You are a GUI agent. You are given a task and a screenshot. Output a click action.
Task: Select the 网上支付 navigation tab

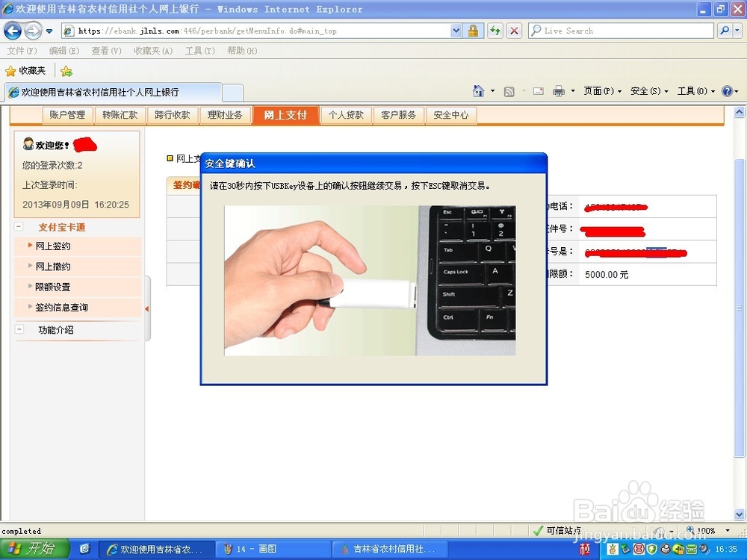tap(285, 115)
